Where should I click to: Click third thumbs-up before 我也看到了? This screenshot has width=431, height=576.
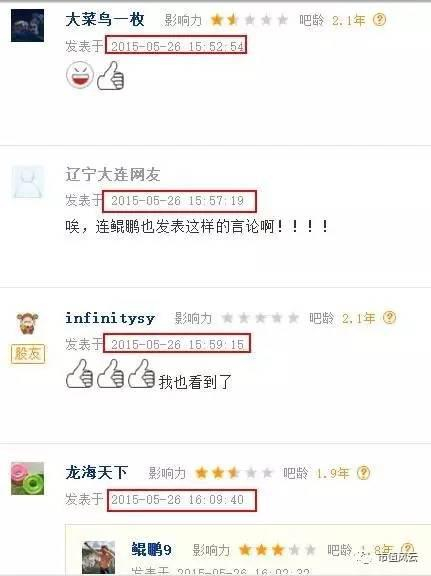click(141, 374)
